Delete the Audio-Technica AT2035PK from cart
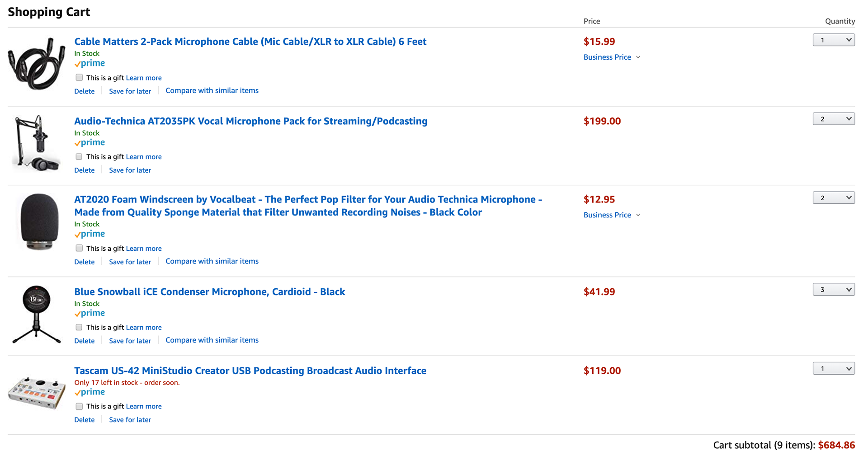 pyautogui.click(x=85, y=170)
